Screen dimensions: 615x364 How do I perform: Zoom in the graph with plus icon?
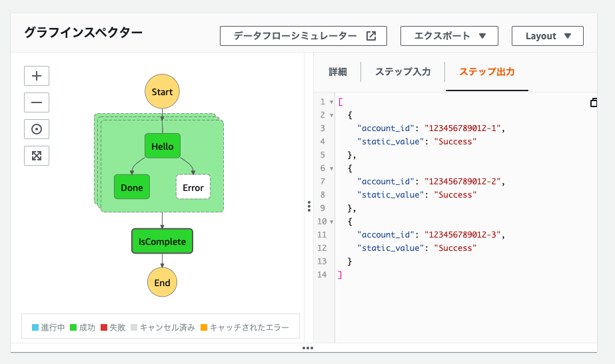[37, 76]
